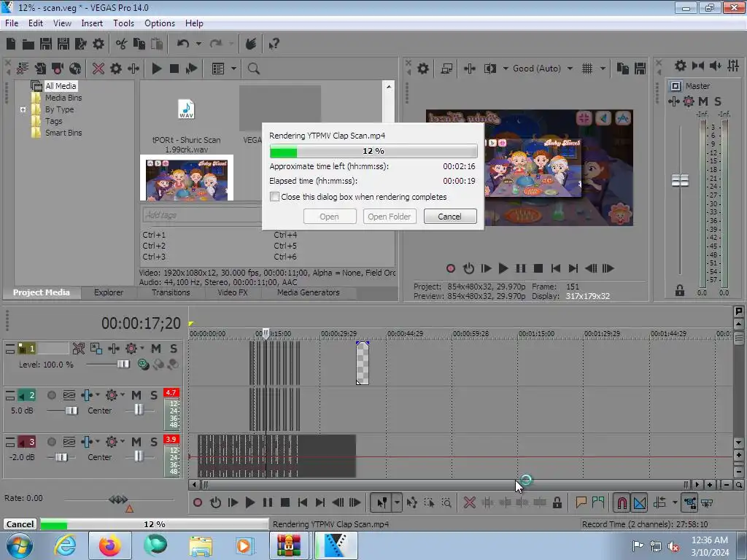This screenshot has height=560, width=747.
Task: Click Remove Selected Media red X icon
Action: pos(98,69)
